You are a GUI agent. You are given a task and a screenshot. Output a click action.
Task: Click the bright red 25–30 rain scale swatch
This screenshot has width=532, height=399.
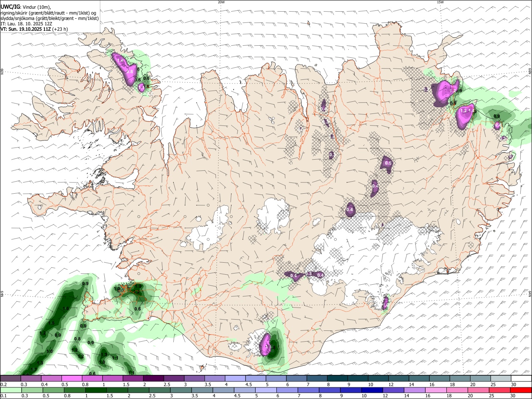521,390
